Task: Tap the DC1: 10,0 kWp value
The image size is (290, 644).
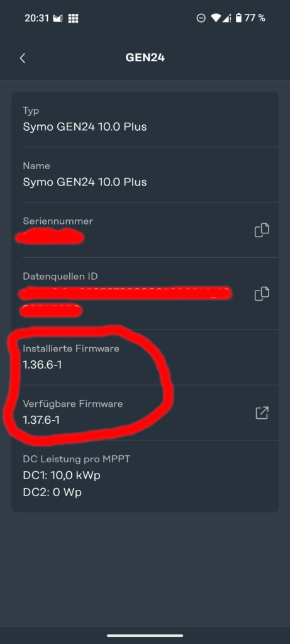Action: (62, 475)
